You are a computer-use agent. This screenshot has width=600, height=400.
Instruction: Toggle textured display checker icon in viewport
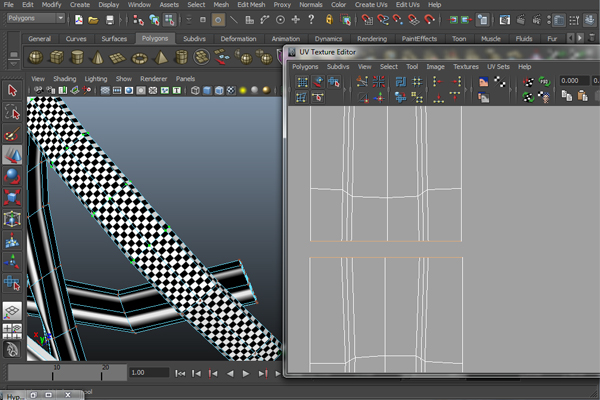click(231, 90)
